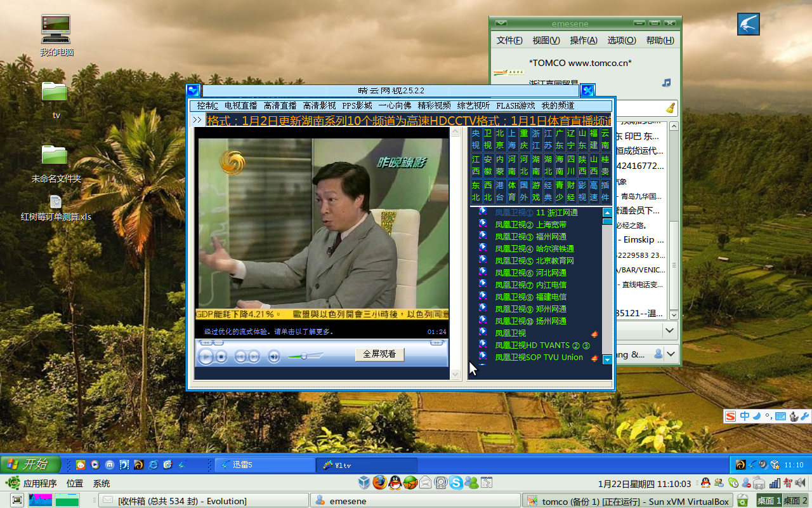
Task: Open the 我的电脑 desktop icon
Action: [56, 36]
